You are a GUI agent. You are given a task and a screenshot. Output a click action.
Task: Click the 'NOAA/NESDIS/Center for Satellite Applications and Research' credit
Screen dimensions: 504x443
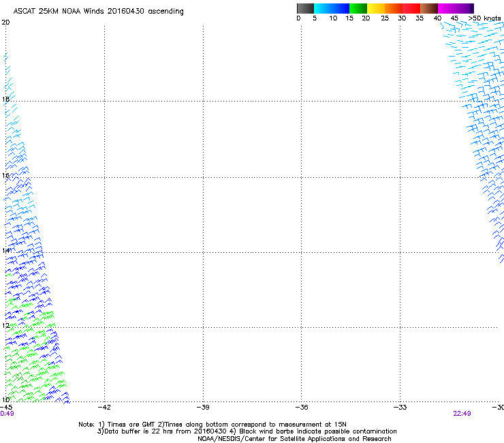pos(294,439)
